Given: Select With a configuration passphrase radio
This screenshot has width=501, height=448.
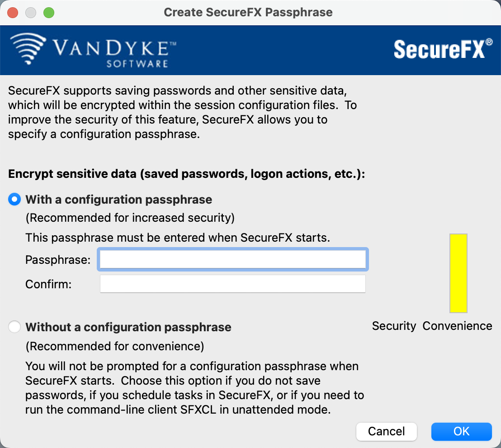Looking at the screenshot, I should 14,199.
